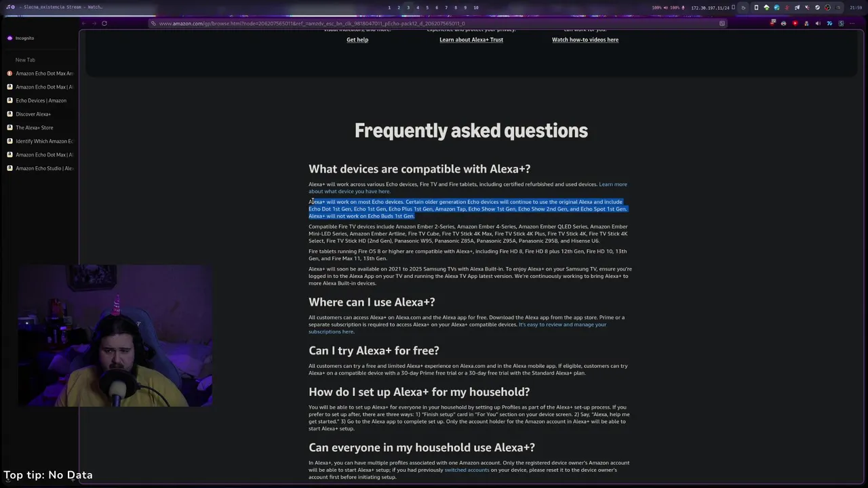Click the paragraph listing compatible Fire TV devices

469,234
